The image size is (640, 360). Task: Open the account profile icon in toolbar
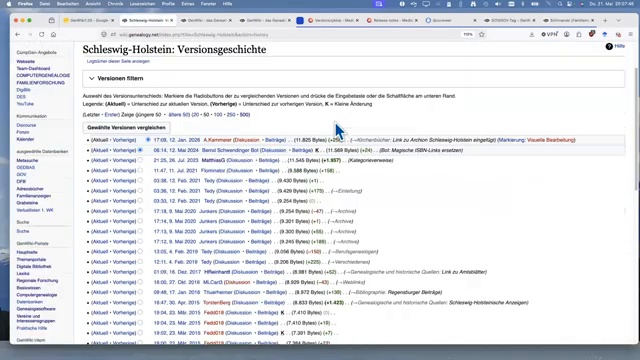click(567, 35)
